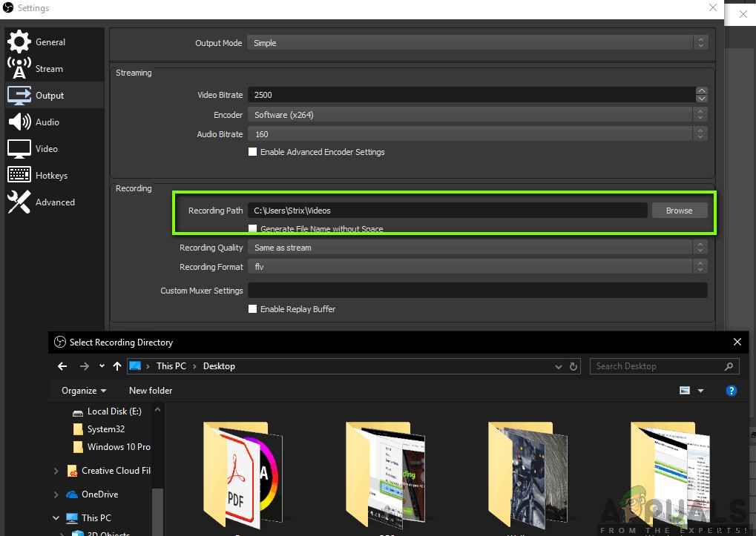Open the Organize menu
This screenshot has width=756, height=536.
(x=83, y=391)
